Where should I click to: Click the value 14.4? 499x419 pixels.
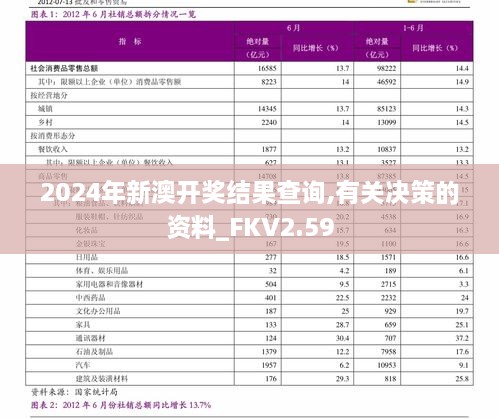point(462,68)
